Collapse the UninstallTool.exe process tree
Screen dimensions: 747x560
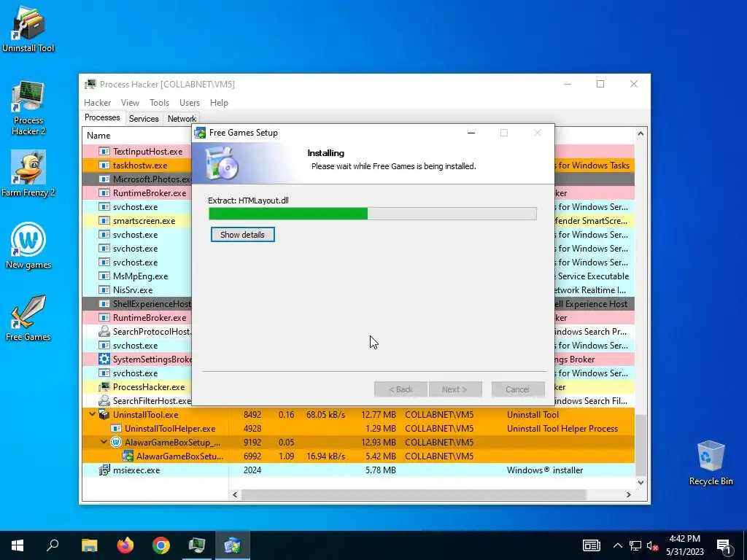pos(92,414)
